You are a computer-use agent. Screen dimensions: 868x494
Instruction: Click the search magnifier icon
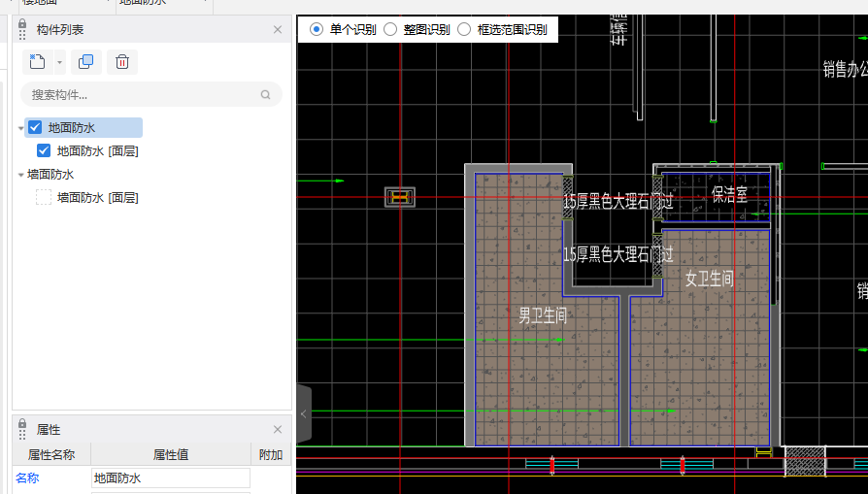pyautogui.click(x=266, y=94)
